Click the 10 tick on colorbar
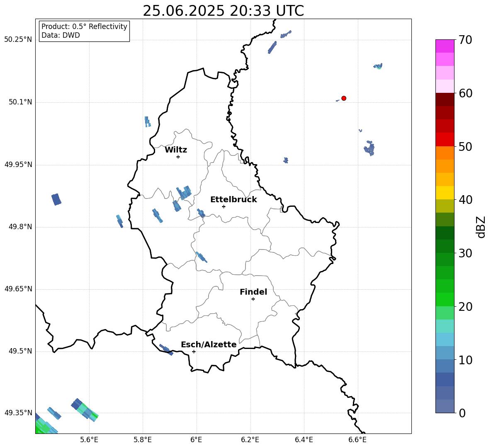The image size is (491, 448). (465, 360)
